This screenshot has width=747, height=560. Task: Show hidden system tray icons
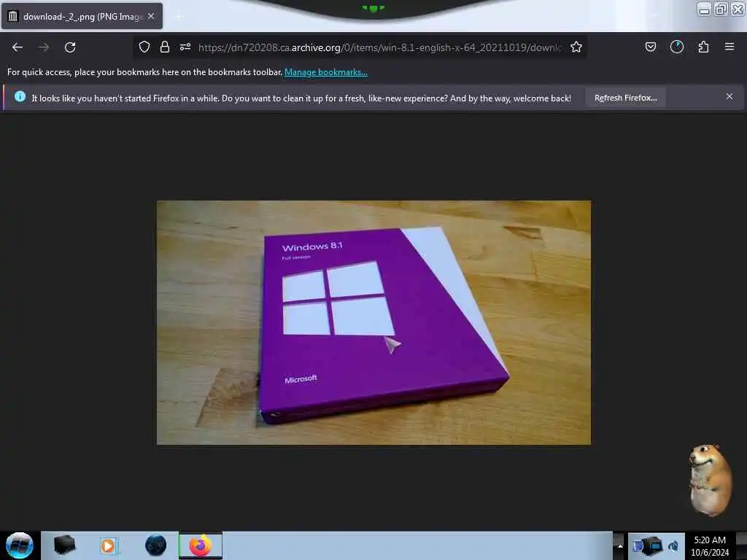pyautogui.click(x=619, y=545)
